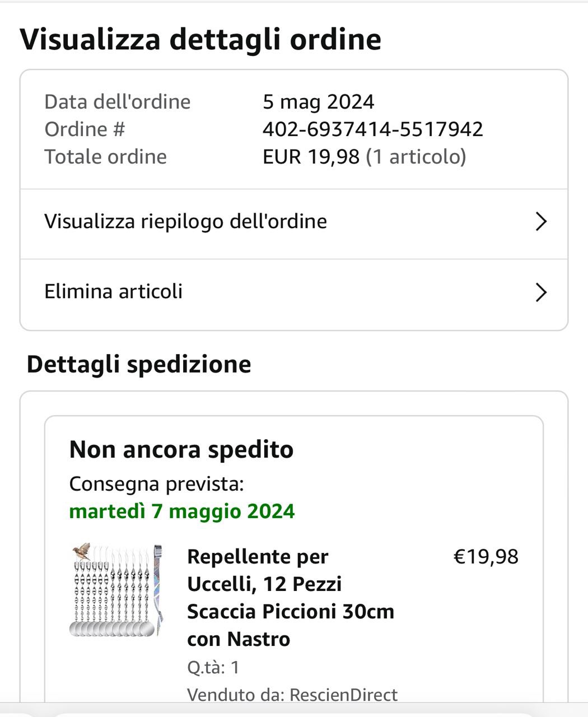Tap the EUR 19,98 order total
The width and height of the screenshot is (588, 717).
pyautogui.click(x=311, y=157)
